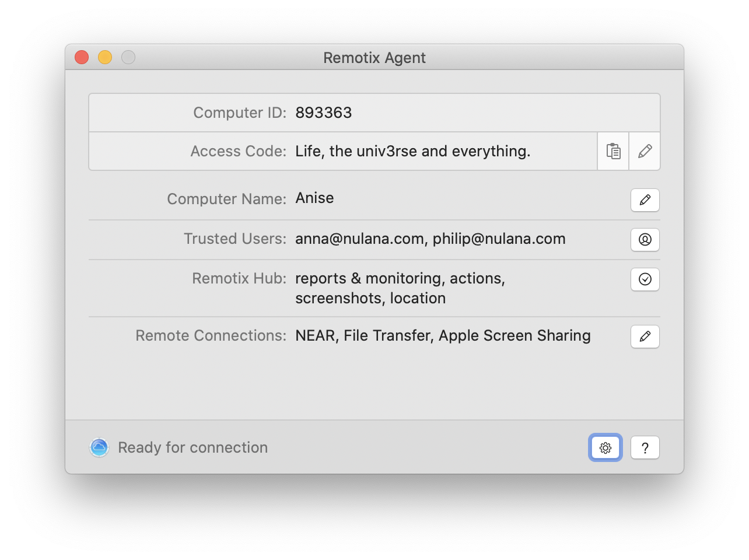The height and width of the screenshot is (560, 749).
Task: Edit the Computer Name Anise
Action: click(x=645, y=200)
